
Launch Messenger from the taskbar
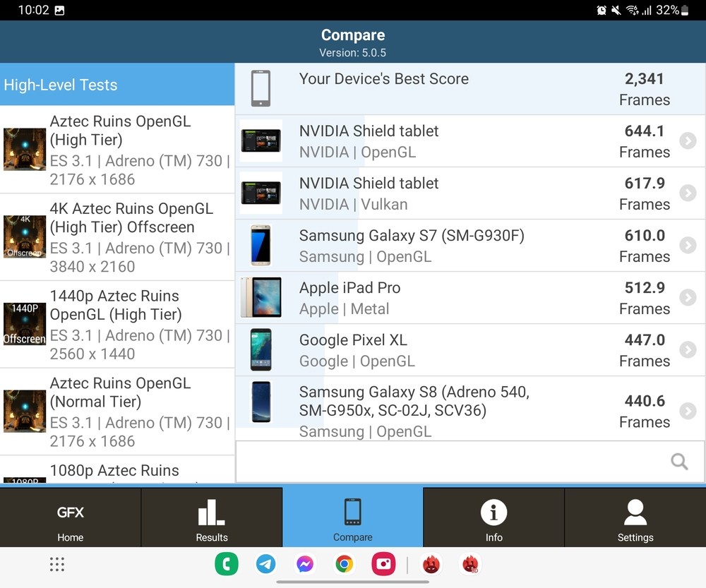click(305, 564)
